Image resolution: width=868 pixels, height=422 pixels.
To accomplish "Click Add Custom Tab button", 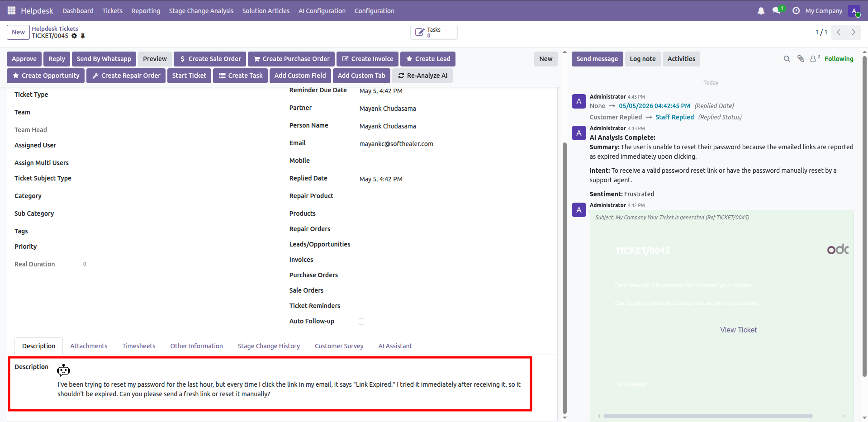I will 361,76.
